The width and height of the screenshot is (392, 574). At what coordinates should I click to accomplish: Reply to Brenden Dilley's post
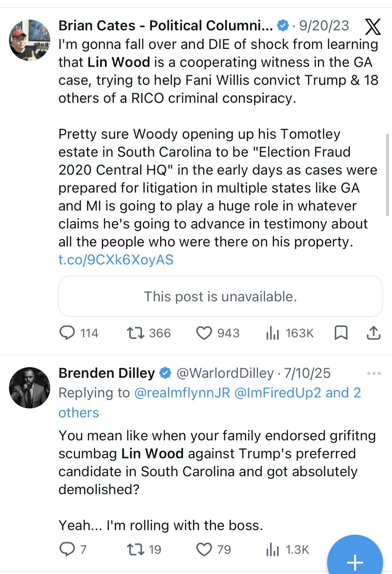coord(67,549)
